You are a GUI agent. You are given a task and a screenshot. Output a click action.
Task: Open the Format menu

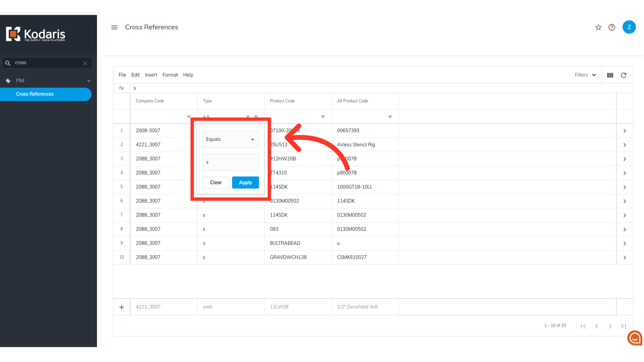pos(170,75)
